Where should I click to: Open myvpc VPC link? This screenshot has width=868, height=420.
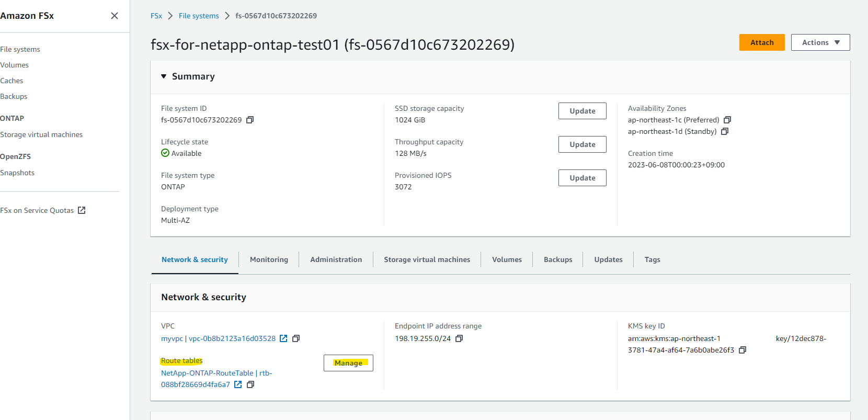pyautogui.click(x=218, y=338)
